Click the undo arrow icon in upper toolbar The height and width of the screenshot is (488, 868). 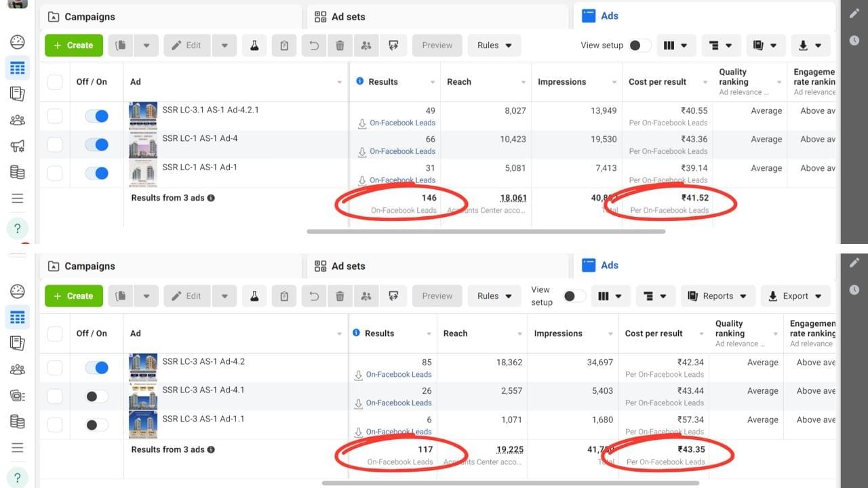[314, 45]
